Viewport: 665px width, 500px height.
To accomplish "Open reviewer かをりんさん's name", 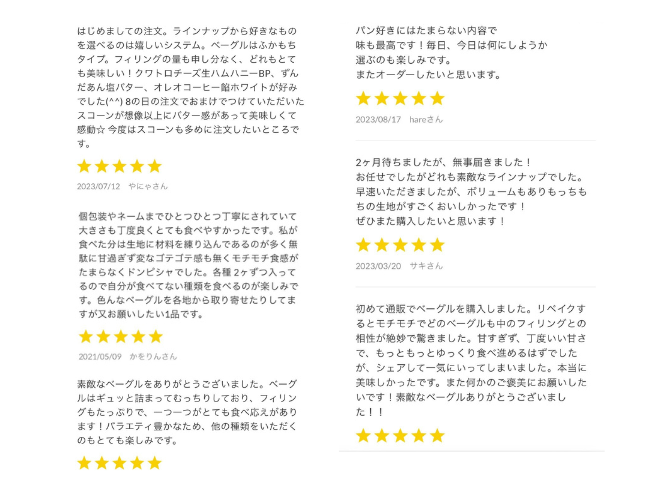I will (153, 356).
